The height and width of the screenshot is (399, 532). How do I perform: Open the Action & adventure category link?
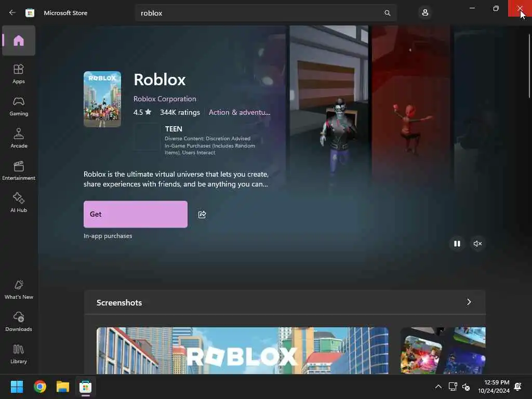click(239, 112)
